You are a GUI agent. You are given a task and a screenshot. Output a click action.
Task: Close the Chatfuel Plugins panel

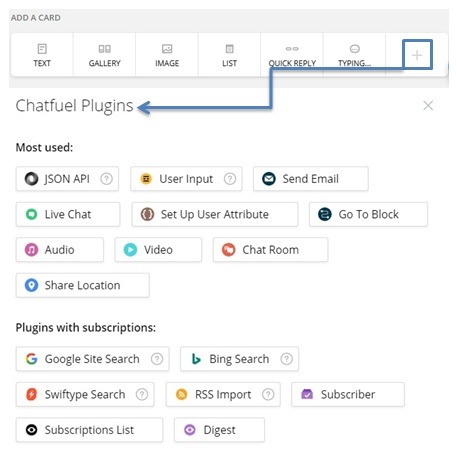(428, 106)
